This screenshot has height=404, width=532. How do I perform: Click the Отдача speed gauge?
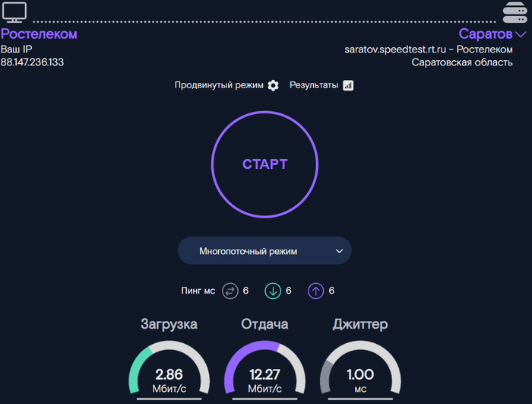264,373
